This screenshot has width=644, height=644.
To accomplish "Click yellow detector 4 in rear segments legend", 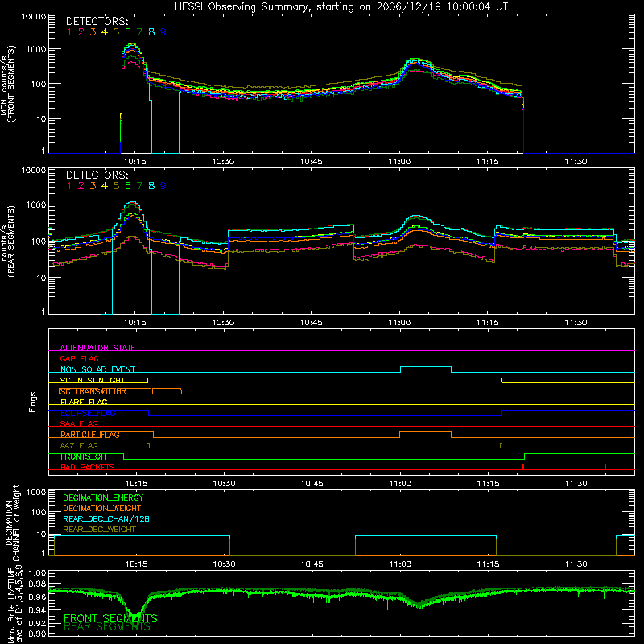I will tap(105, 186).
